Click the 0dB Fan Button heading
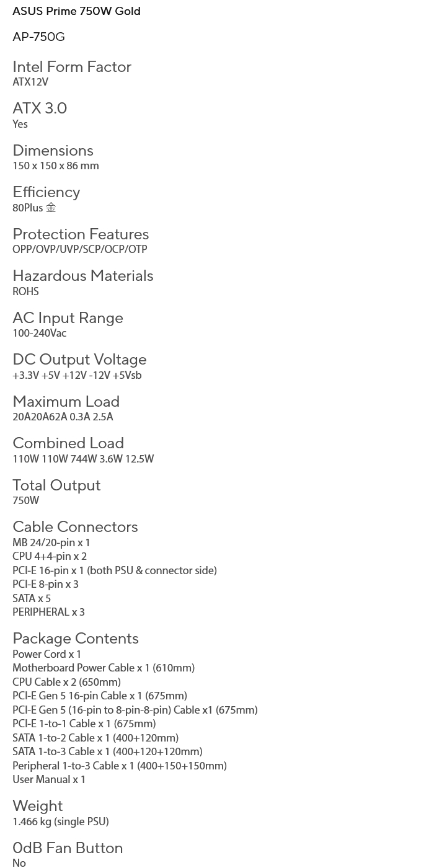This screenshot has height=868, width=434. [68, 848]
